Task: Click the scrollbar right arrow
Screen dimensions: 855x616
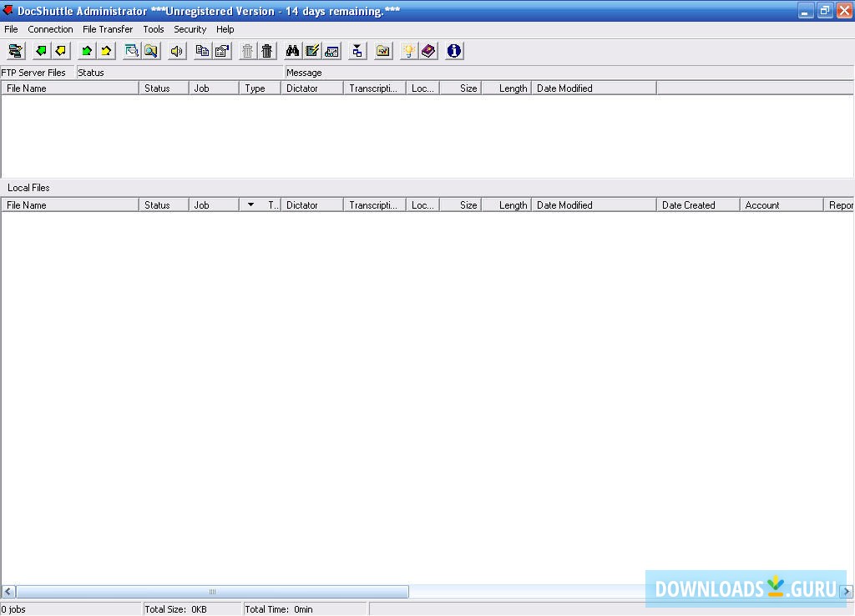Action: pos(847,592)
